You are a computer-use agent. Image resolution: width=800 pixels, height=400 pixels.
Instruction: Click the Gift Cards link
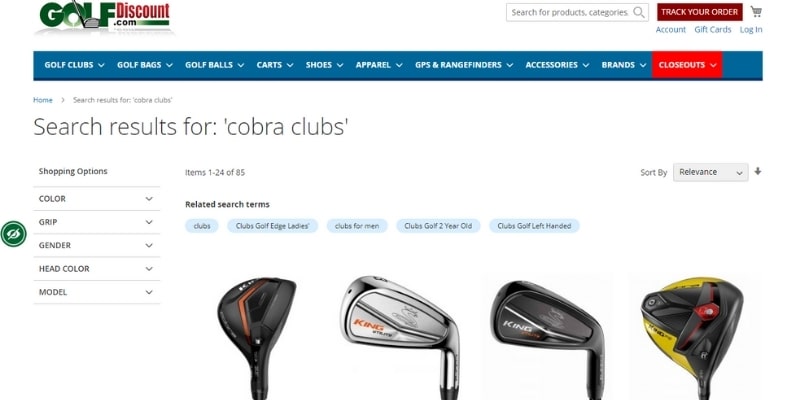(712, 30)
